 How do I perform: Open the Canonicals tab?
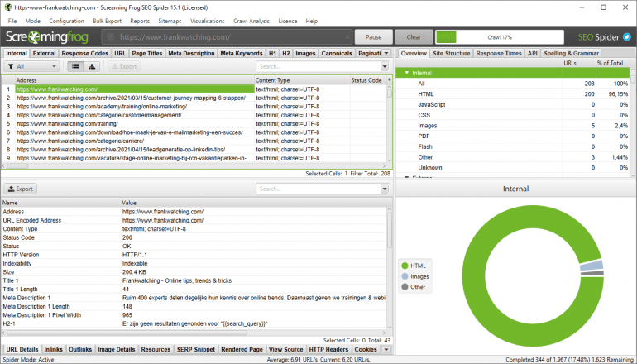[337, 53]
